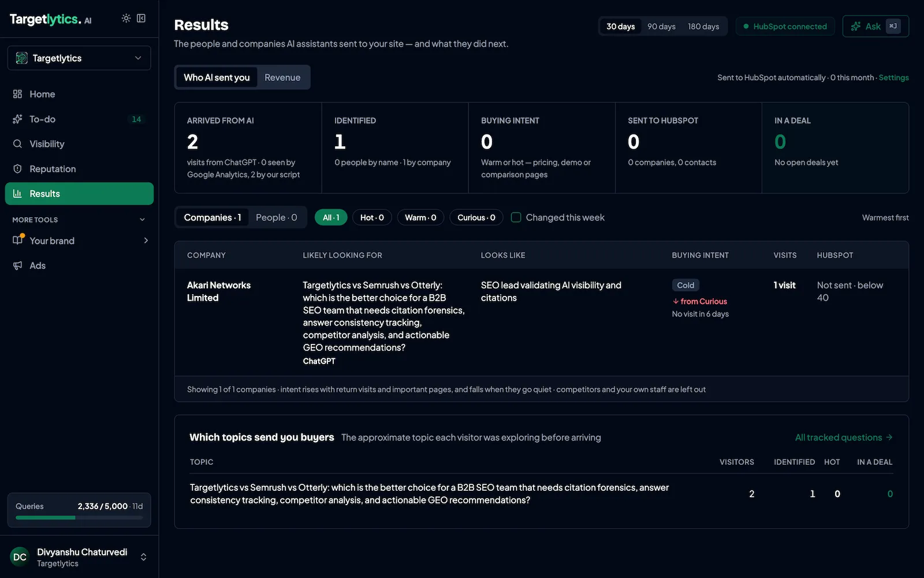Click the Reputation shield icon

coord(18,169)
